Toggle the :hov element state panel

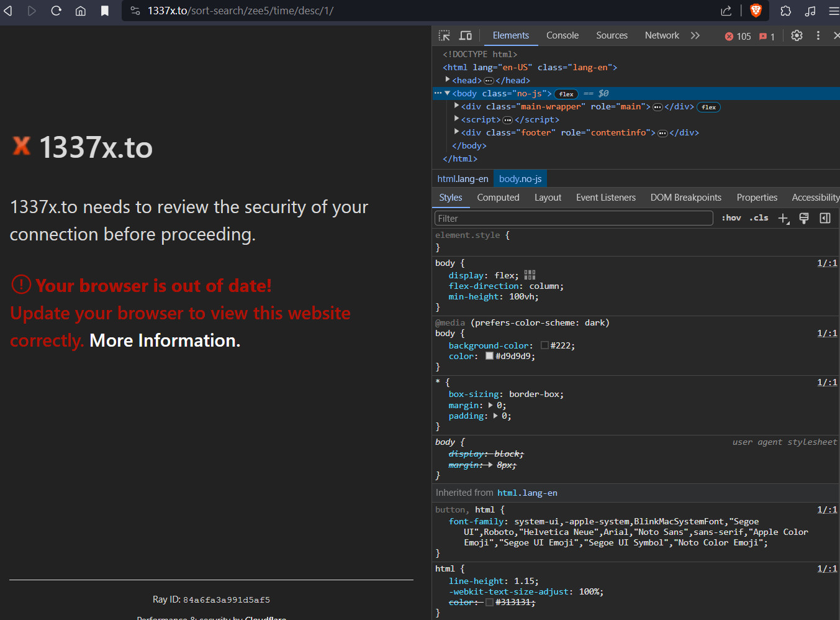731,218
